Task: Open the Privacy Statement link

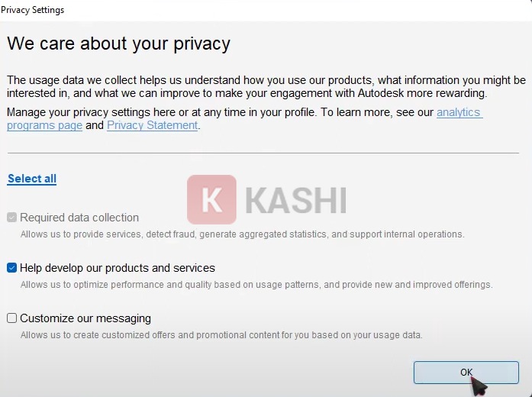Action: click(x=152, y=126)
